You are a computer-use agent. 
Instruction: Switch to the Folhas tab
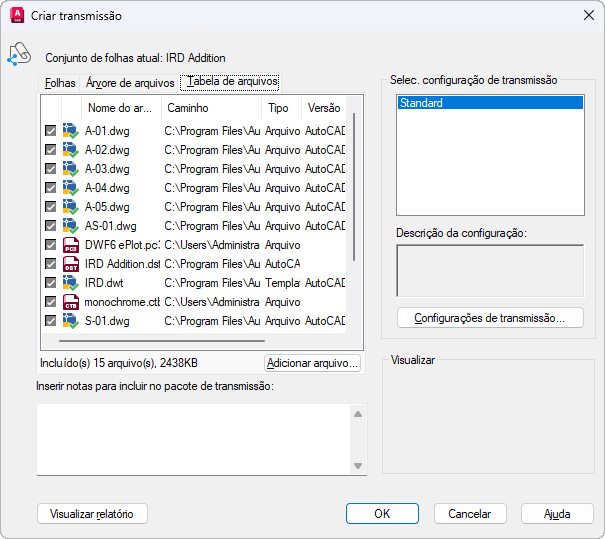[60, 82]
